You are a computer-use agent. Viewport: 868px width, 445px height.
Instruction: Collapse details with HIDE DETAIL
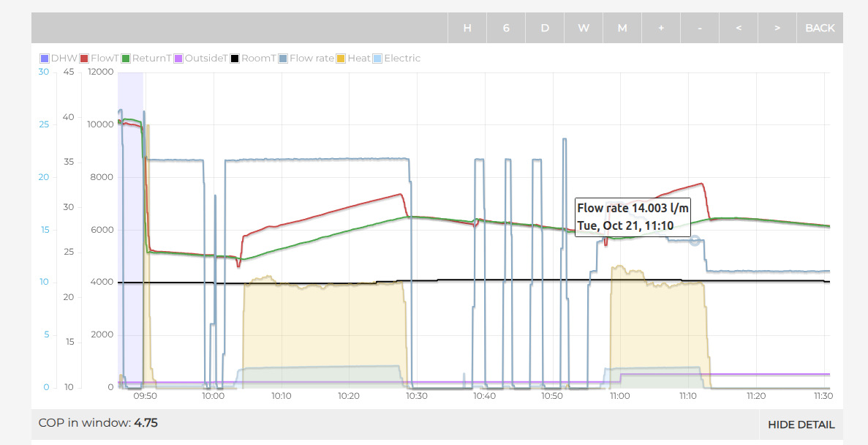[801, 425]
